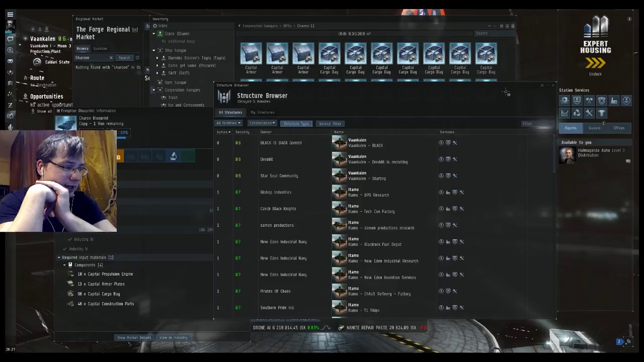Click the market Search button
The image size is (644, 362).
(x=124, y=58)
